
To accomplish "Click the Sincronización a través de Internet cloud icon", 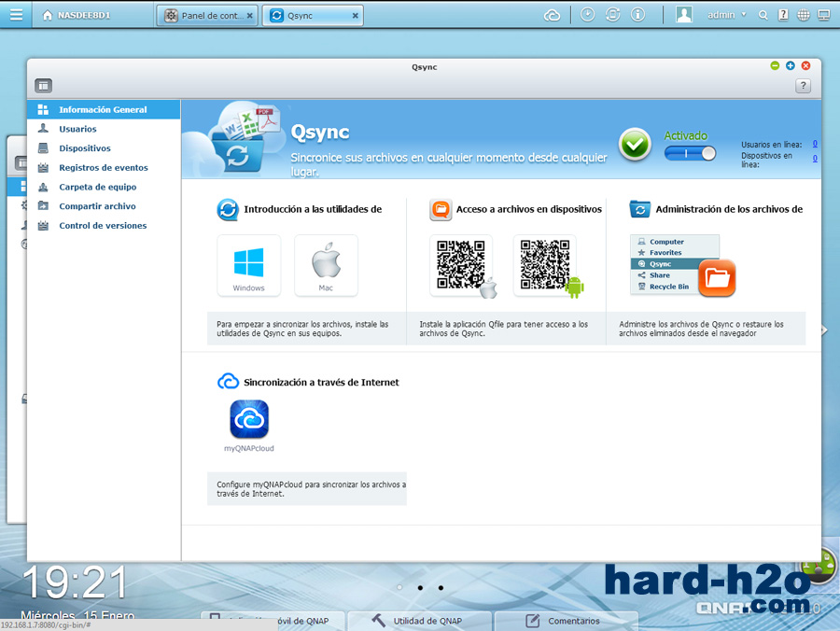I will 228,382.
